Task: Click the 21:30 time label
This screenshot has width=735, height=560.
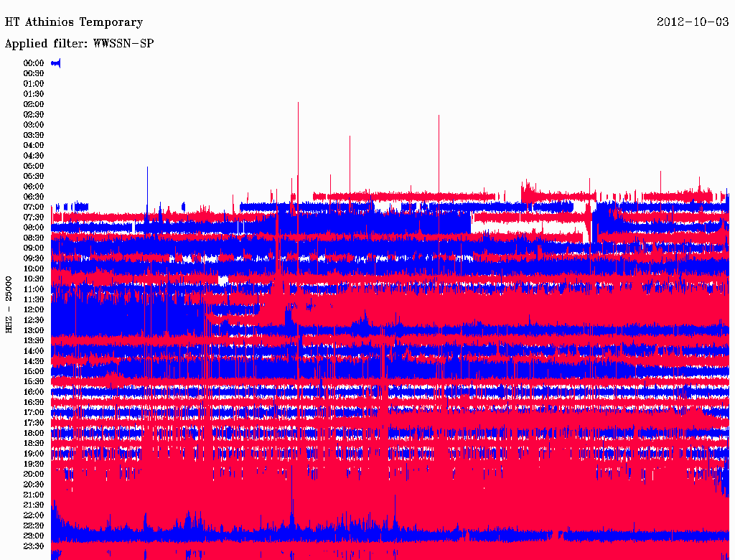Action: [x=34, y=505]
